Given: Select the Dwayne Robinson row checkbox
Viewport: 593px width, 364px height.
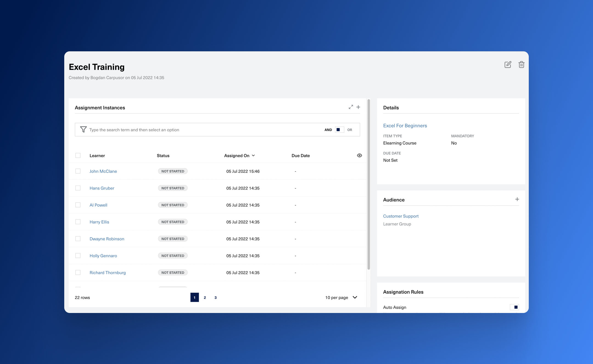Looking at the screenshot, I should pyautogui.click(x=78, y=239).
